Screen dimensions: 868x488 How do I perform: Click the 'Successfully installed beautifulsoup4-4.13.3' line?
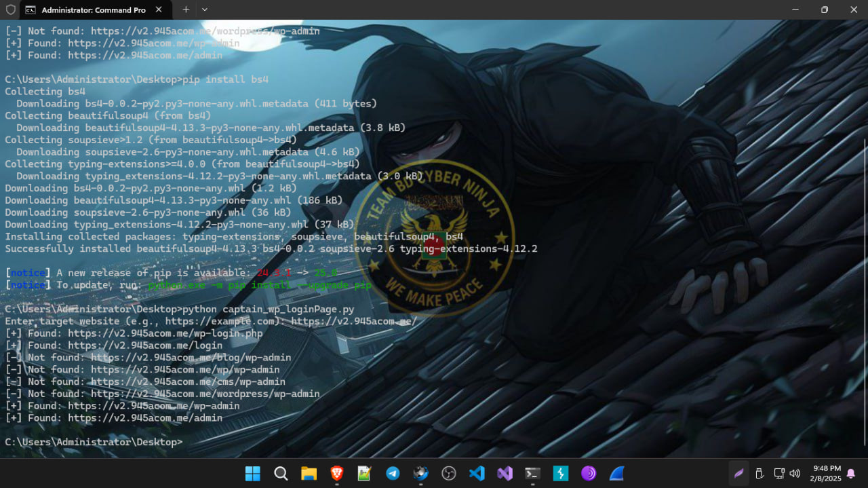click(x=271, y=249)
